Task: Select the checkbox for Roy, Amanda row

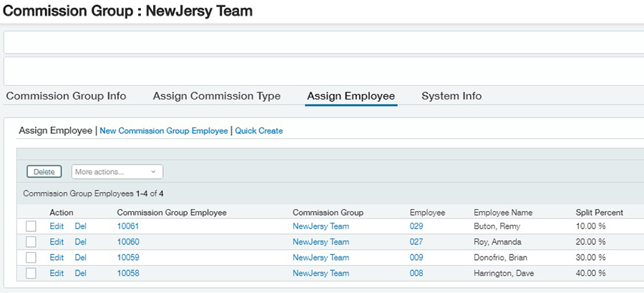Action: pos(31,242)
